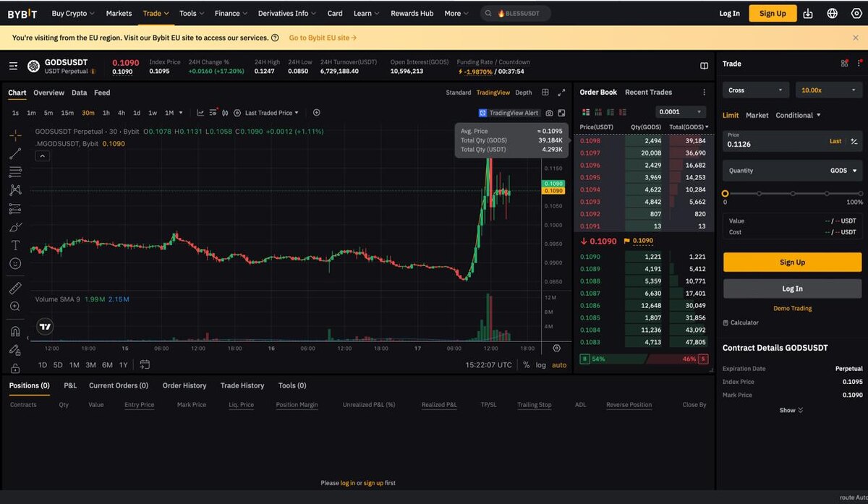Viewport: 868px width, 504px height.
Task: Switch to the Depth chart view
Action: 524,93
